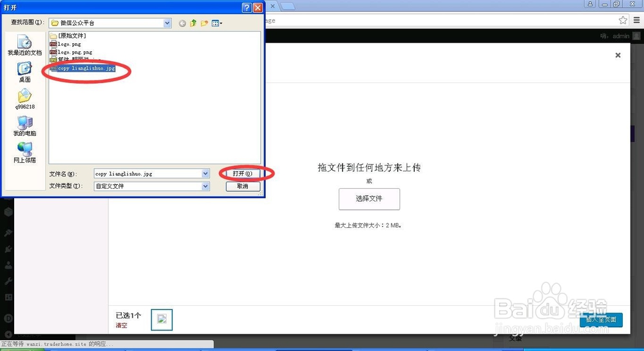The height and width of the screenshot is (351, 644).
Task: Click the 清空 link to clear selection
Action: [x=121, y=325]
